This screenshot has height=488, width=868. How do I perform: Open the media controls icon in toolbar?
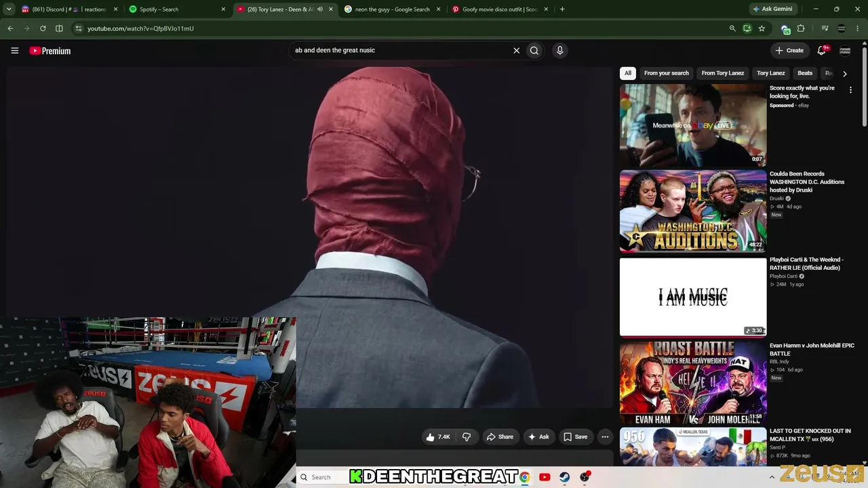825,28
